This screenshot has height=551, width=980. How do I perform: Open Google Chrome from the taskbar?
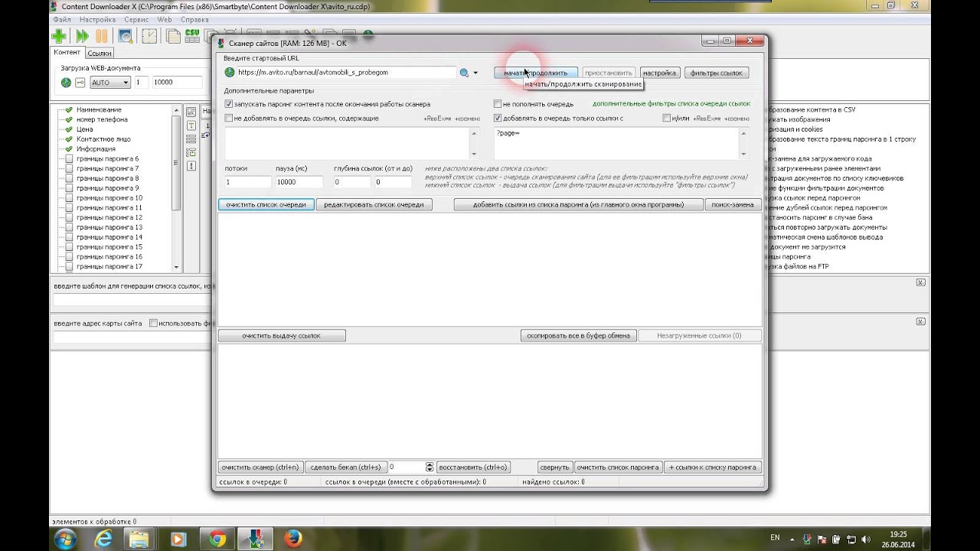tap(217, 539)
